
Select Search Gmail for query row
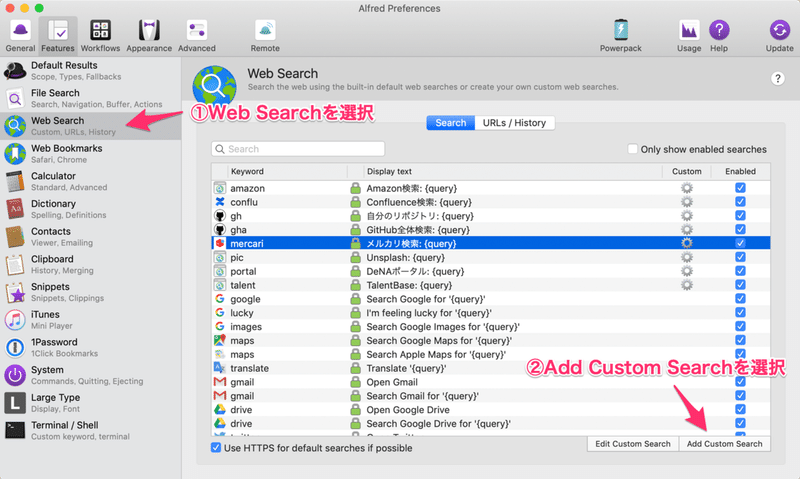(491, 396)
